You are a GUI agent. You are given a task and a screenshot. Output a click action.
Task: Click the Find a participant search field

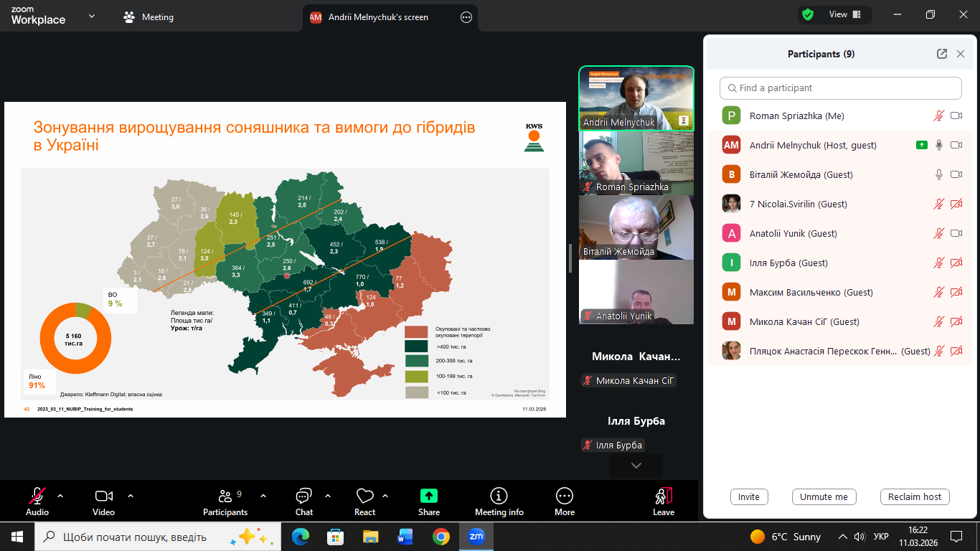pyautogui.click(x=840, y=88)
